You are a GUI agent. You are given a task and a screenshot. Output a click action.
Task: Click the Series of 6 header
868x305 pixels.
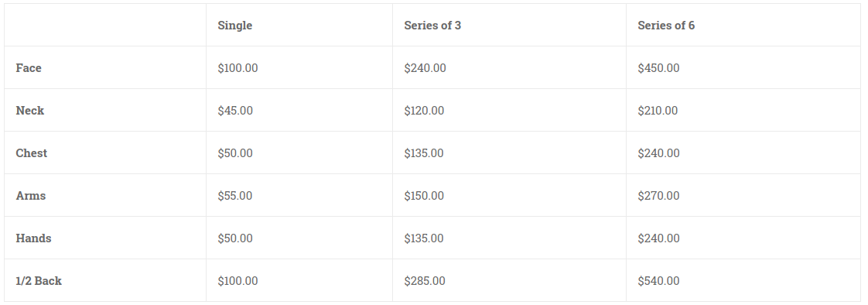(x=666, y=26)
